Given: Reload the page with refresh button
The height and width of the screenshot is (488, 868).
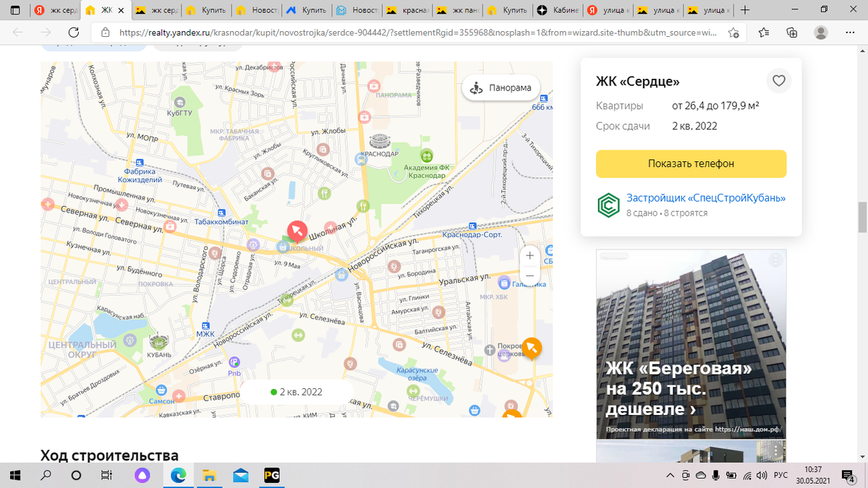Looking at the screenshot, I should (73, 33).
